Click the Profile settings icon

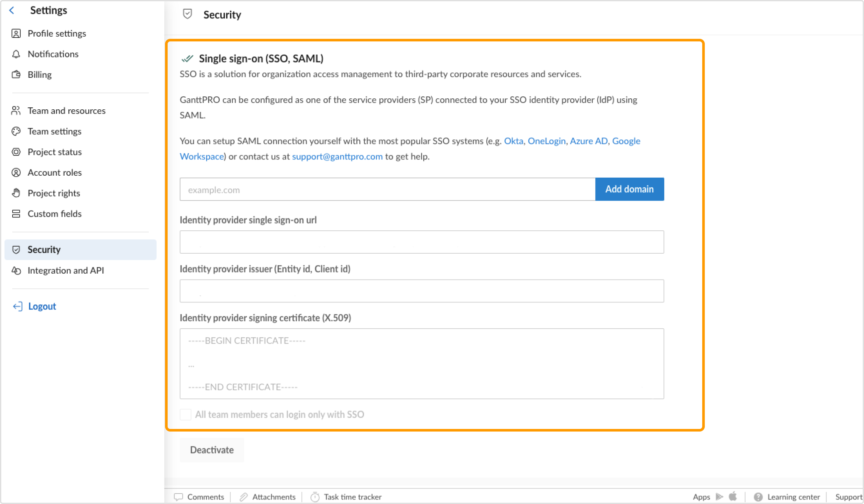[17, 33]
